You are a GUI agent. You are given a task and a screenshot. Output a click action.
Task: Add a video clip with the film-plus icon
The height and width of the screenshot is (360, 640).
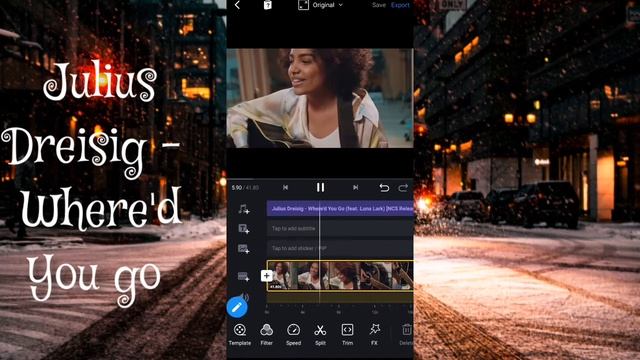(x=244, y=277)
